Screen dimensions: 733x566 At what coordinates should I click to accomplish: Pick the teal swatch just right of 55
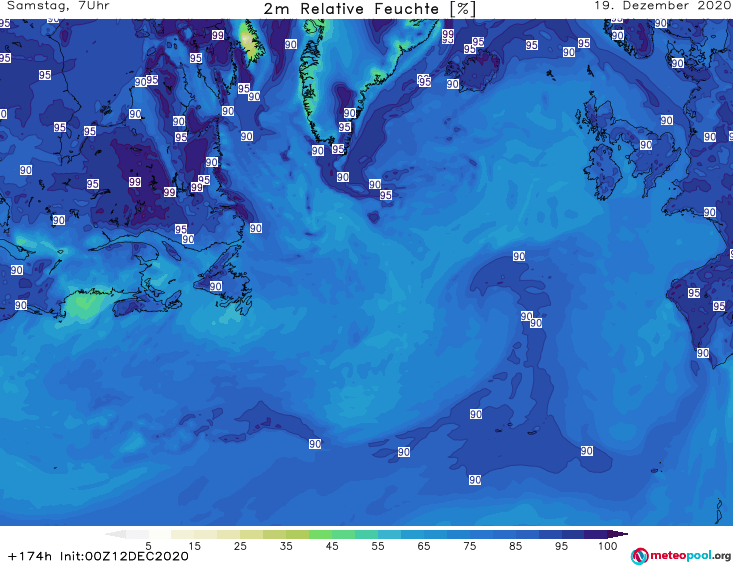tap(389, 534)
